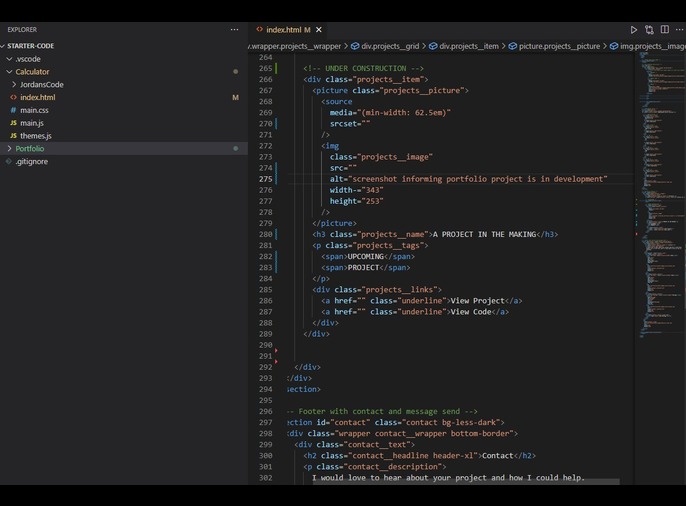686x506 pixels.
Task: Click the JS icon beside themes.js
Action: coord(14,136)
